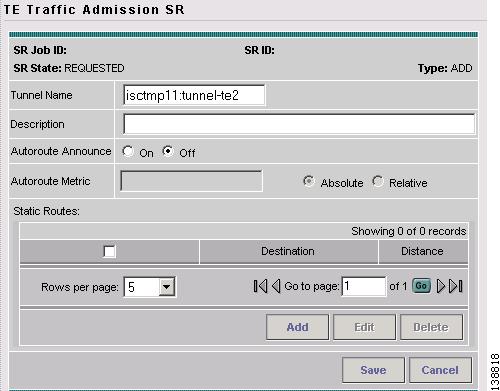Open the Rows per page dropdown
The width and height of the screenshot is (500, 391).
pos(167,287)
